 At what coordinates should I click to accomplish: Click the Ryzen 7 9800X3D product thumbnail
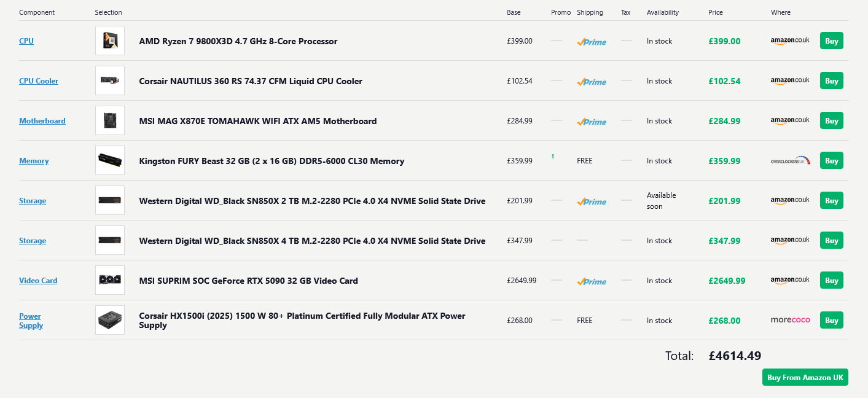pos(110,41)
